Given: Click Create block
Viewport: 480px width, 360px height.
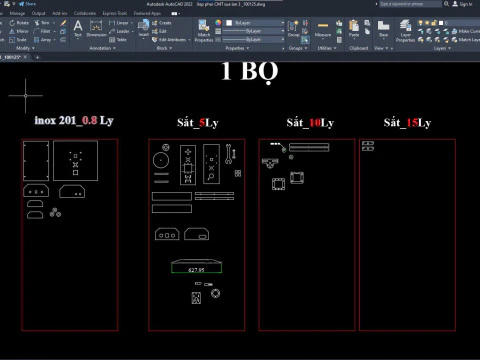Looking at the screenshot, I should (x=162, y=23).
